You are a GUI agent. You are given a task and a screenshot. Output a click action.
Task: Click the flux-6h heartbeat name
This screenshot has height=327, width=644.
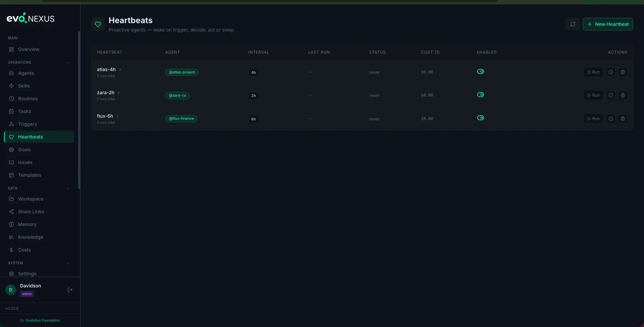[105, 116]
